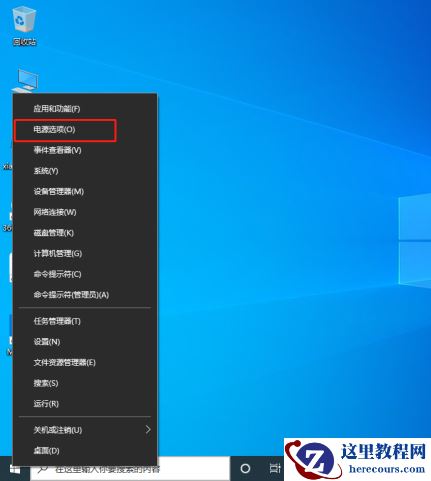Screen dimensions: 431x481
Task: Open 设置(N) from the menu
Action: [85, 342]
